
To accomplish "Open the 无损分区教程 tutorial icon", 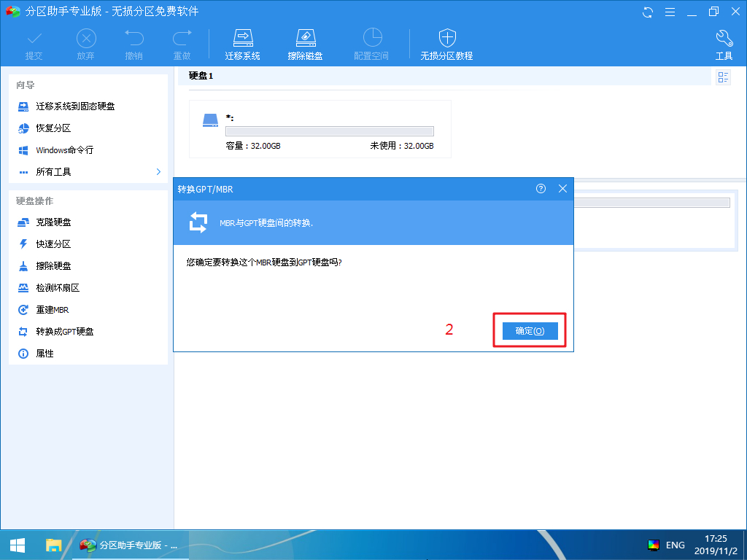I will (446, 39).
